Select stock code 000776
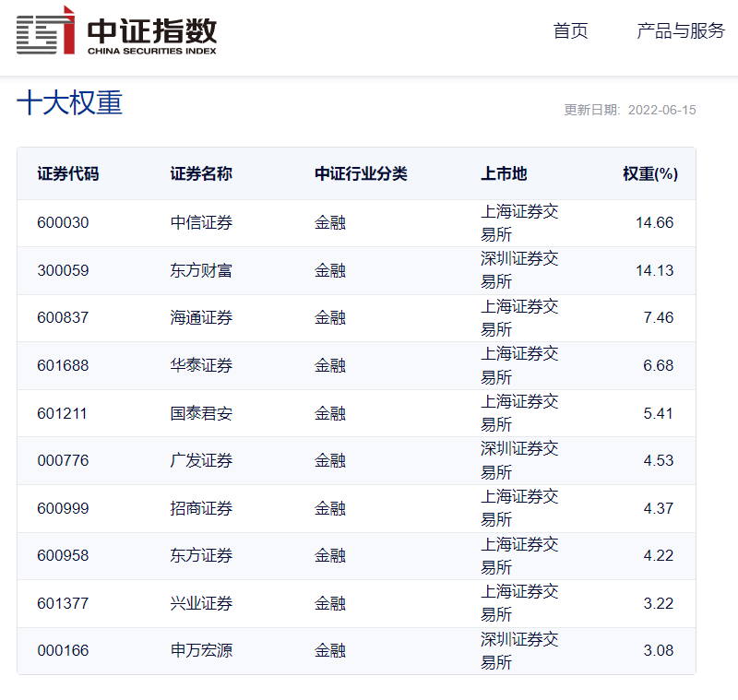 (63, 460)
